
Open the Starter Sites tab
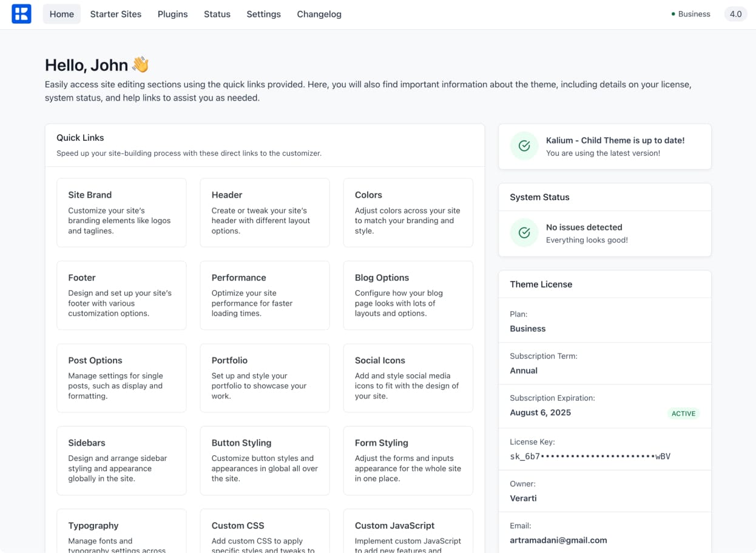pyautogui.click(x=115, y=14)
